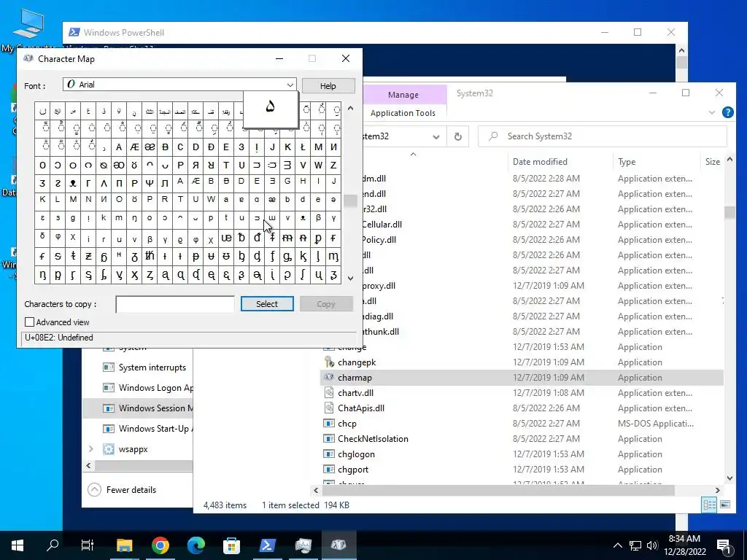Enable the Advanced view checkbox
The width and height of the screenshot is (747, 560).
pos(29,322)
